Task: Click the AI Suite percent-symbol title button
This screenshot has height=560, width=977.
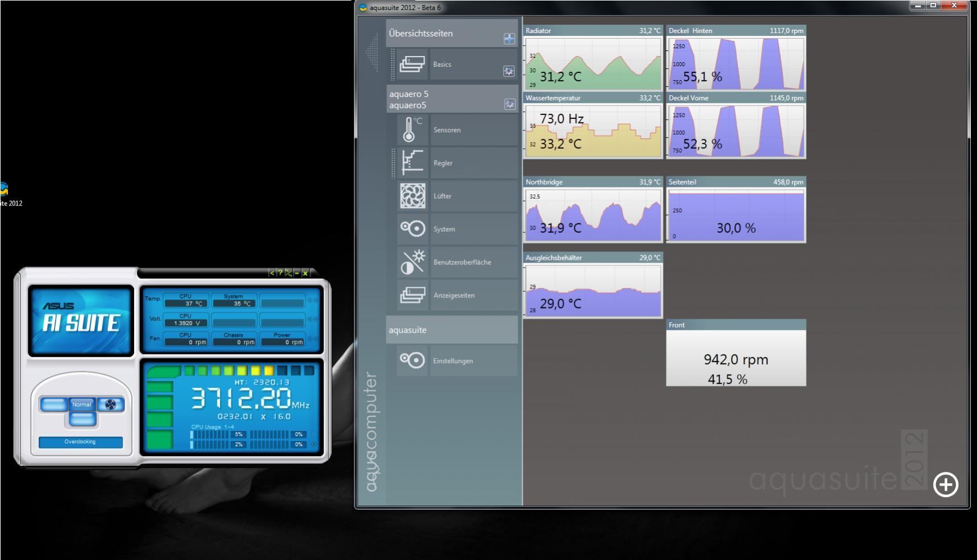Action: (x=288, y=273)
